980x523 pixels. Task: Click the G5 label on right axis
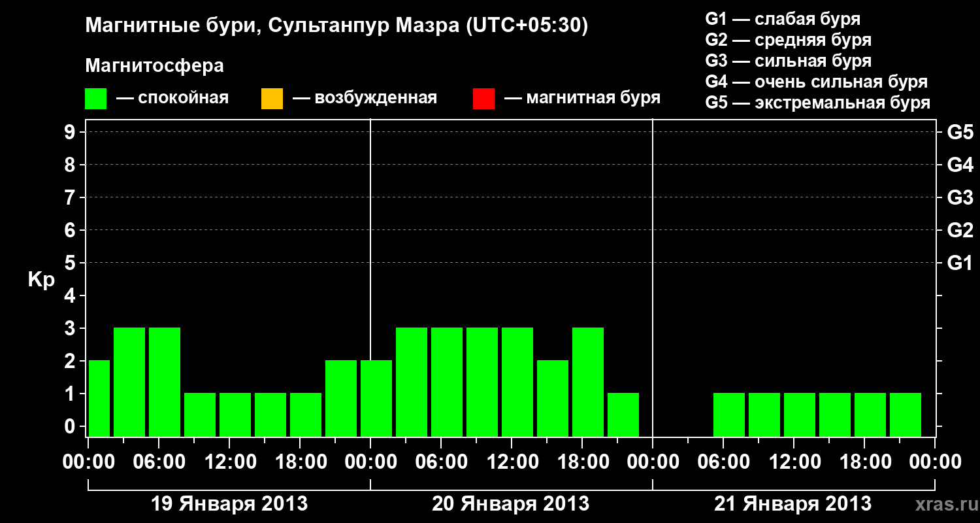[960, 132]
